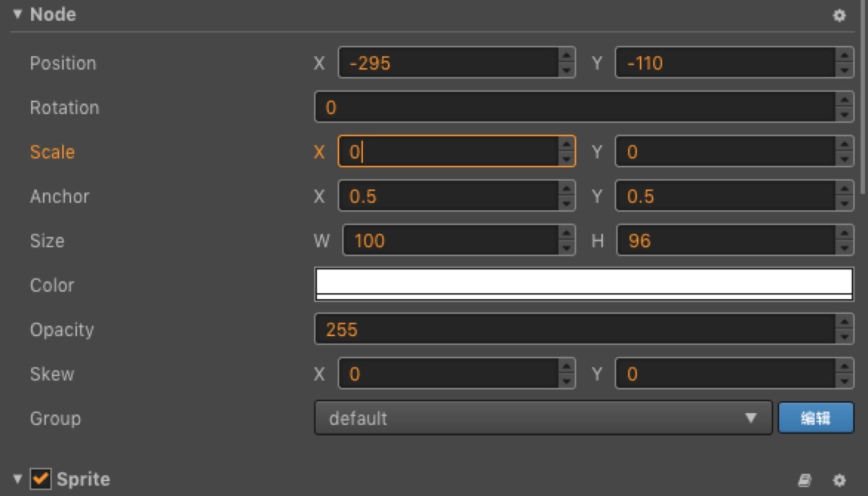Collapse the Sprite section
Screen dimensions: 868x496
point(18,479)
